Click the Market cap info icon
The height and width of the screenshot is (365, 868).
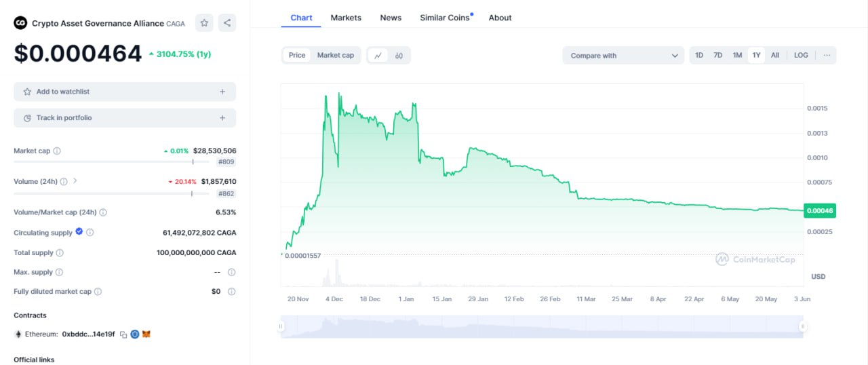point(57,151)
